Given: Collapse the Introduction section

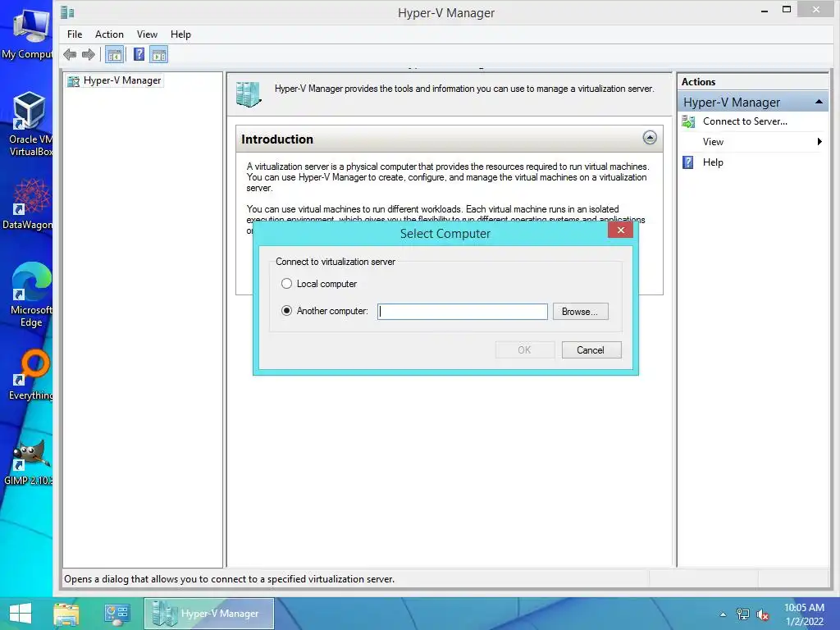Looking at the screenshot, I should click(650, 138).
